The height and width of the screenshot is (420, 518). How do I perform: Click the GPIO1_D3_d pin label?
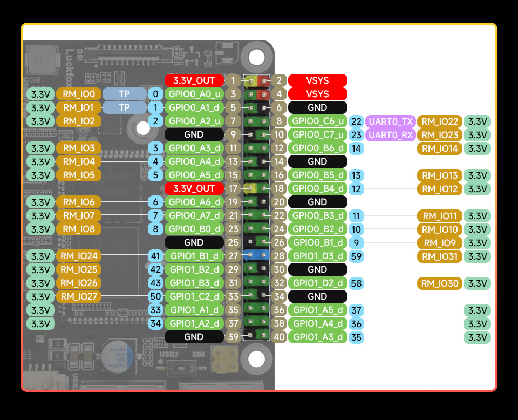tap(317, 256)
